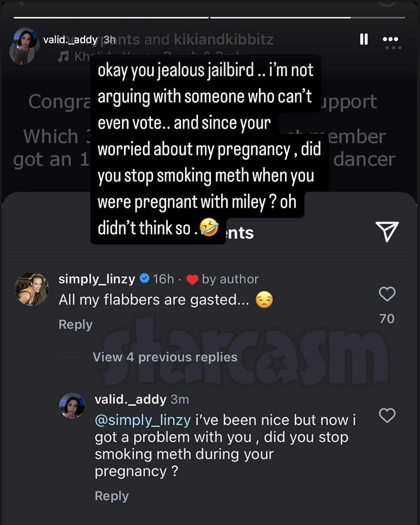Tap the red heart liked-by-author icon
This screenshot has height=525, width=420.
[x=192, y=280]
